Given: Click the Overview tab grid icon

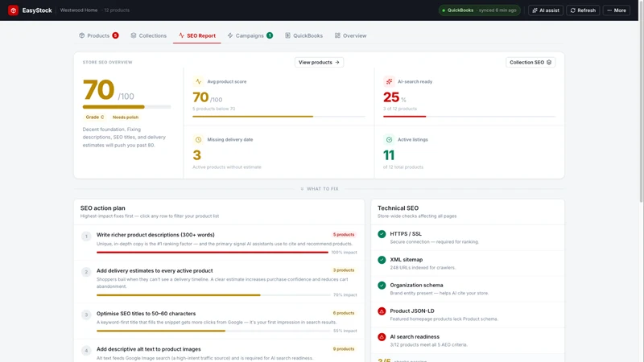Looking at the screenshot, I should [337, 35].
